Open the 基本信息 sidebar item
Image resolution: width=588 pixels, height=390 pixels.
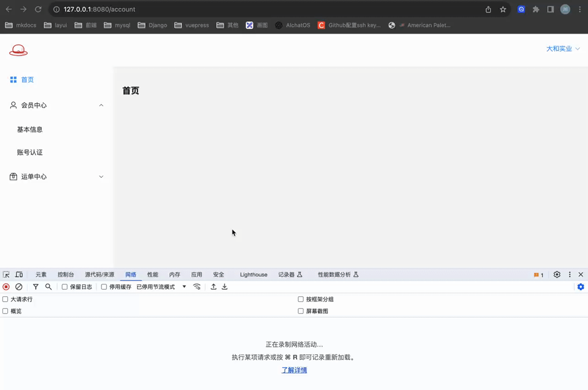pyautogui.click(x=30, y=130)
